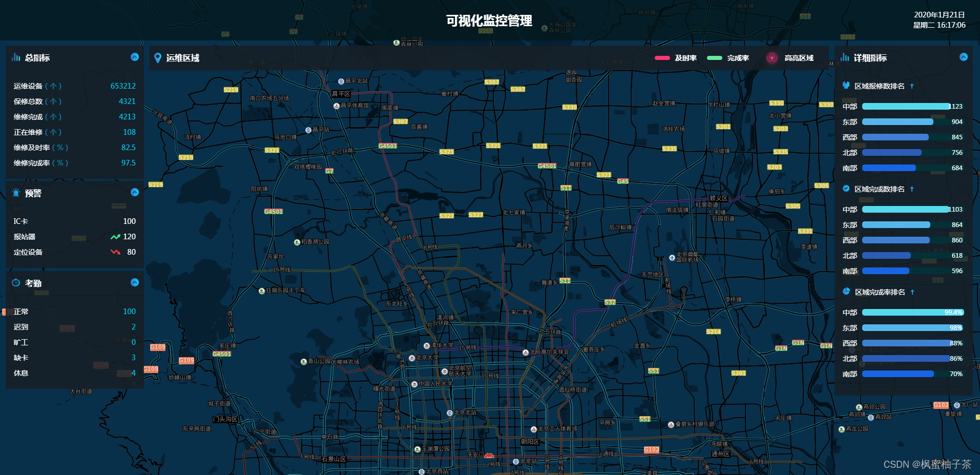Click the 稻香湖公园 map marker
The width and height of the screenshot is (980, 475).
coord(297,242)
